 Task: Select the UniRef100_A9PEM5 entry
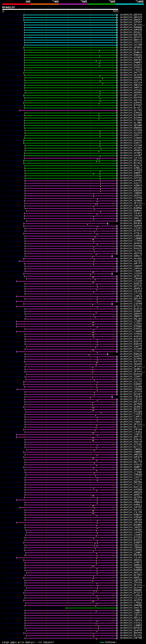[131, 30]
